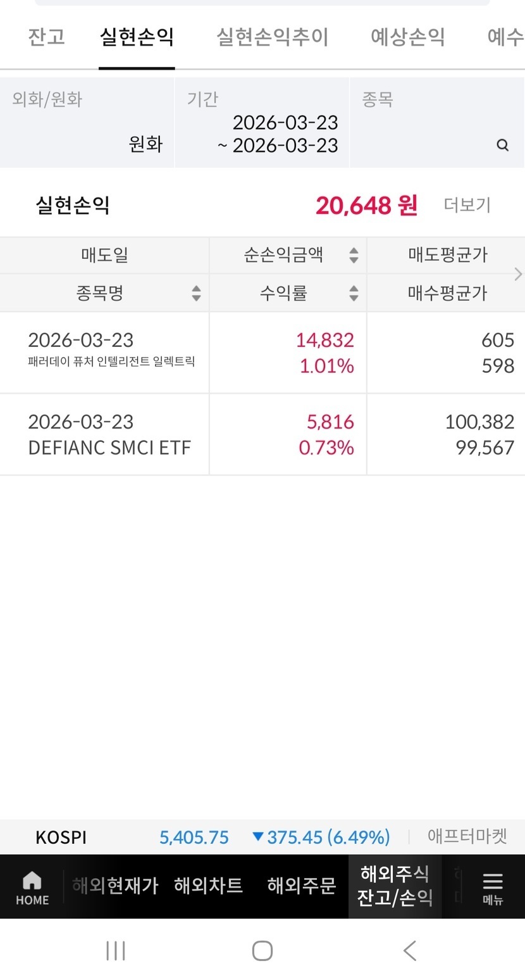
Task: Sort by 수익률 using sort arrows
Action: 354,293
